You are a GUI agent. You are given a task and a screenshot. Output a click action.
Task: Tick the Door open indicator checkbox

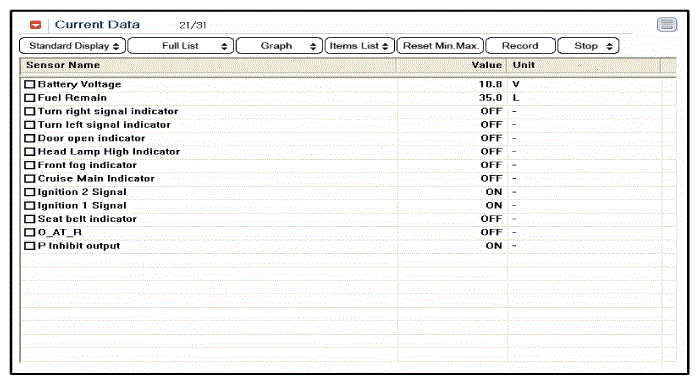(30, 138)
